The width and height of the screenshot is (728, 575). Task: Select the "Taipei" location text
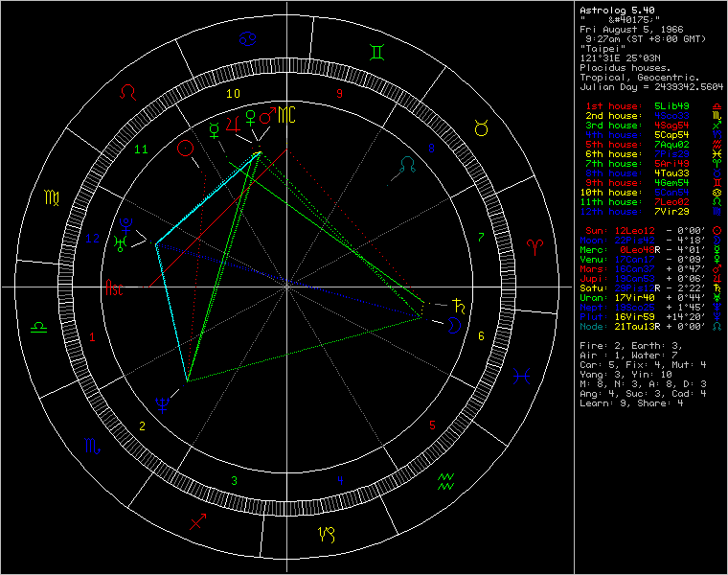(x=603, y=49)
